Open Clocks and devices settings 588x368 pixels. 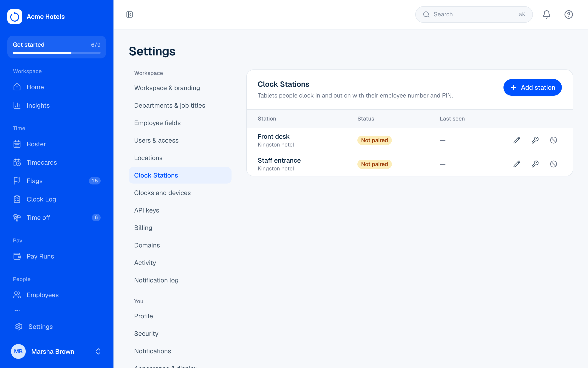click(180, 193)
